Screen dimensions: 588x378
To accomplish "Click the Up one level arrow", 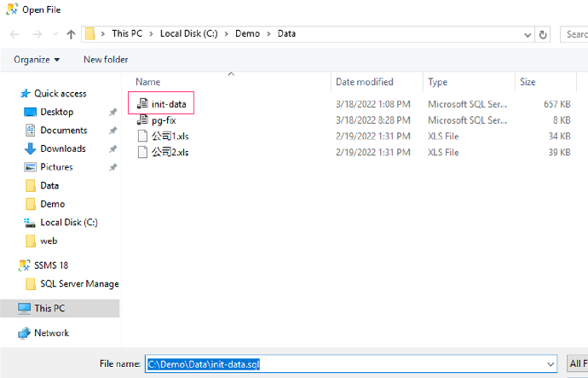I will point(71,34).
